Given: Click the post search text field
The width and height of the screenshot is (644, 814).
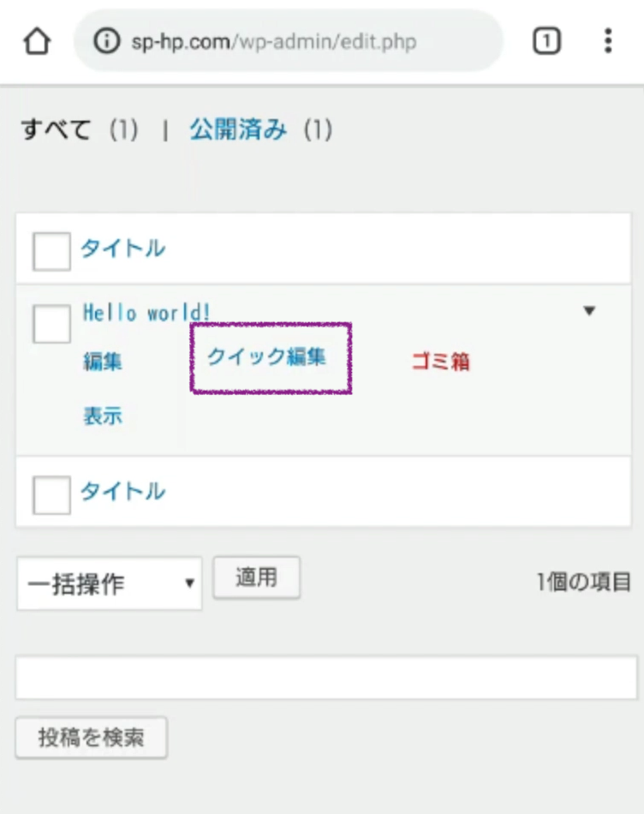Looking at the screenshot, I should (325, 678).
